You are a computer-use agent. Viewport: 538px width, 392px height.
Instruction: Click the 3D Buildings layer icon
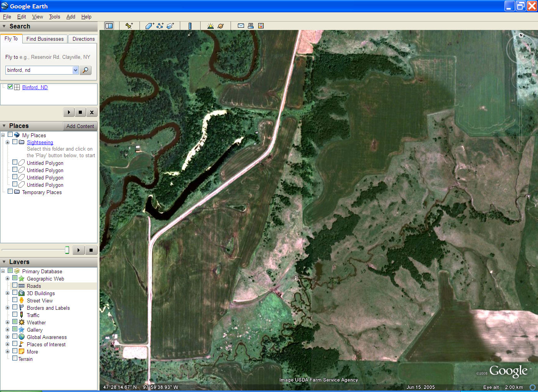coord(22,293)
